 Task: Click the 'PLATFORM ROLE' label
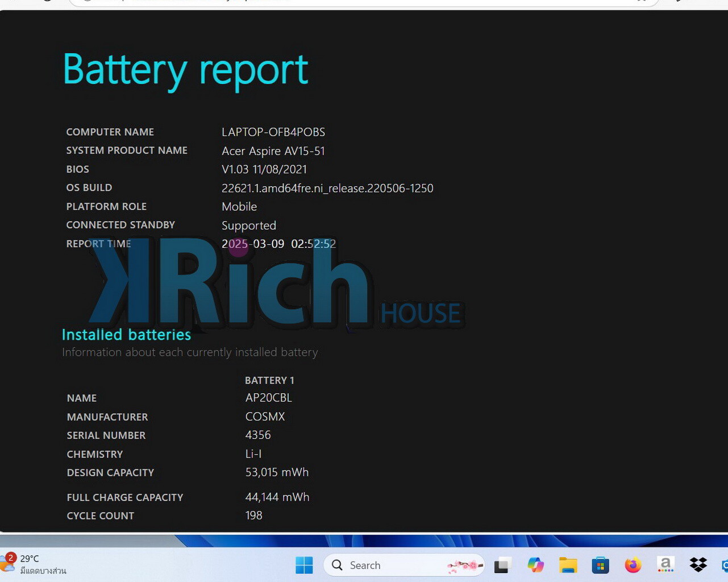[106, 206]
